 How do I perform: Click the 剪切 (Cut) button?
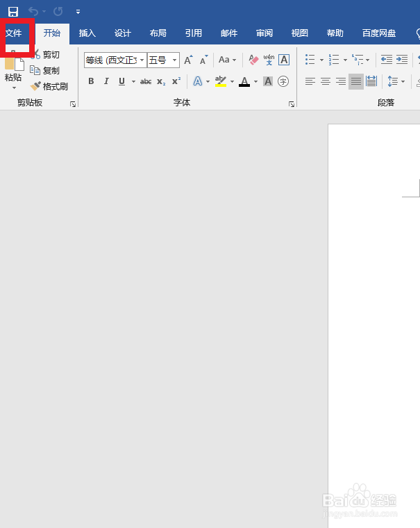pos(45,54)
